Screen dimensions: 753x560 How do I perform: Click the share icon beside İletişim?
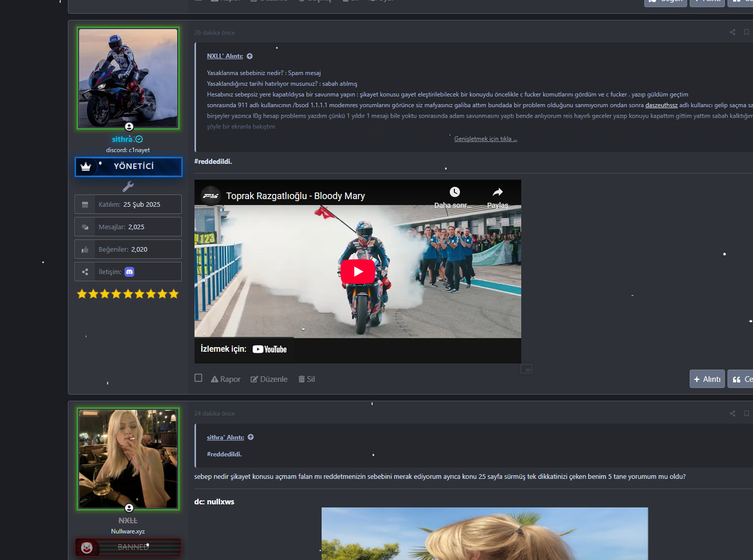pyautogui.click(x=85, y=272)
